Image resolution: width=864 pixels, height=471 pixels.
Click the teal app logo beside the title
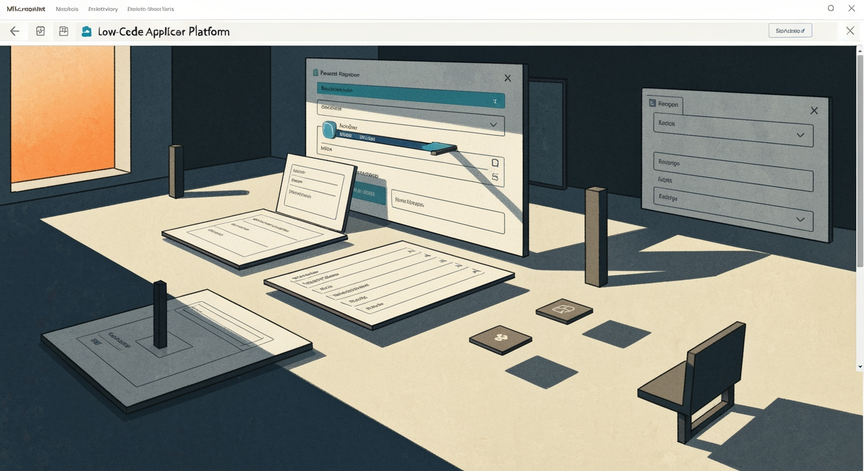(x=87, y=31)
